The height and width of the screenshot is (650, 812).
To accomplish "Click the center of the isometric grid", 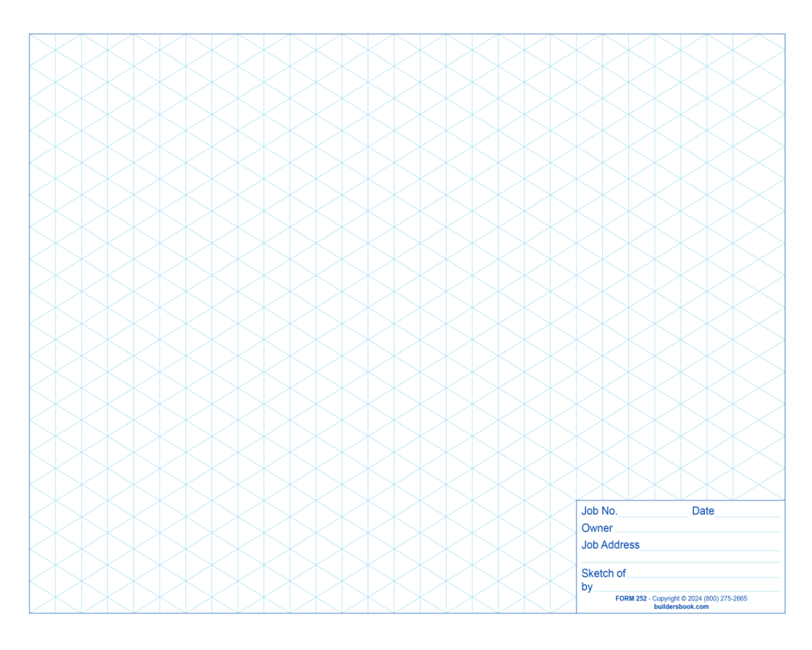I will (x=406, y=323).
